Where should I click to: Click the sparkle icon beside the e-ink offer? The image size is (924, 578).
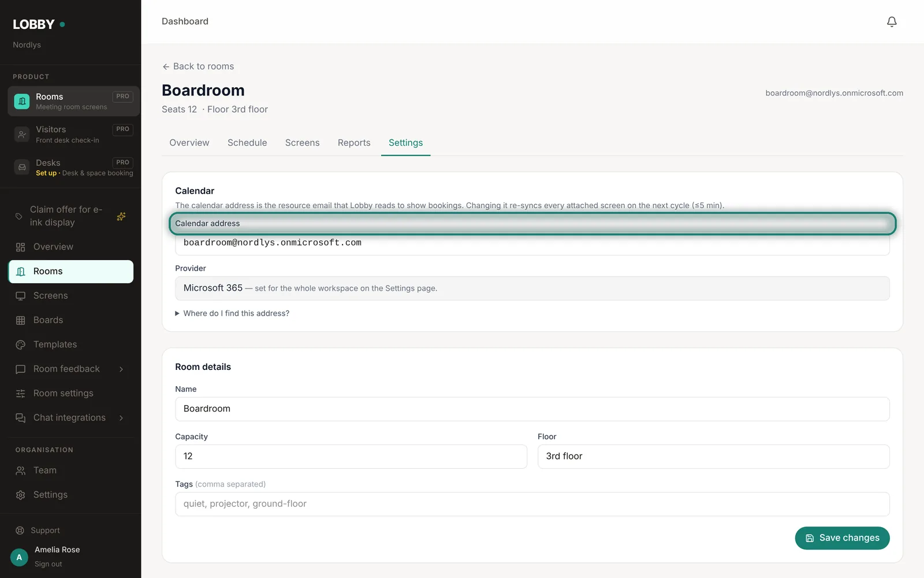coord(121,216)
